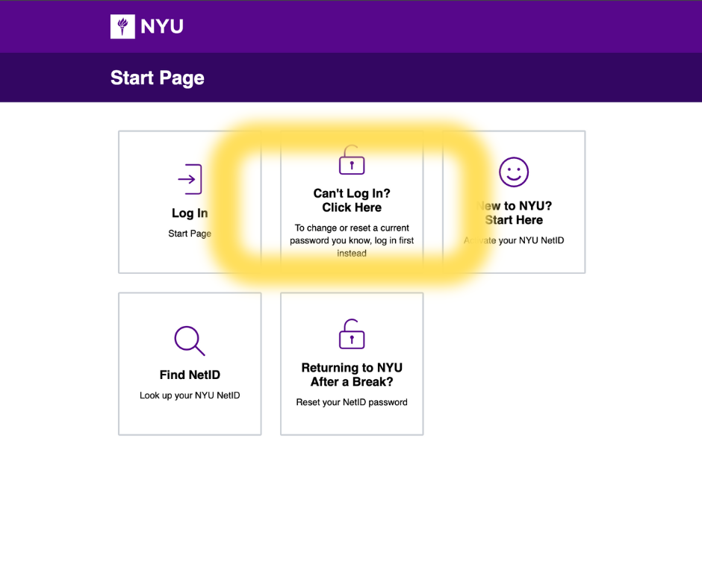Select the Start Page heading
Image resolution: width=702 pixels, height=588 pixels.
pos(158,78)
